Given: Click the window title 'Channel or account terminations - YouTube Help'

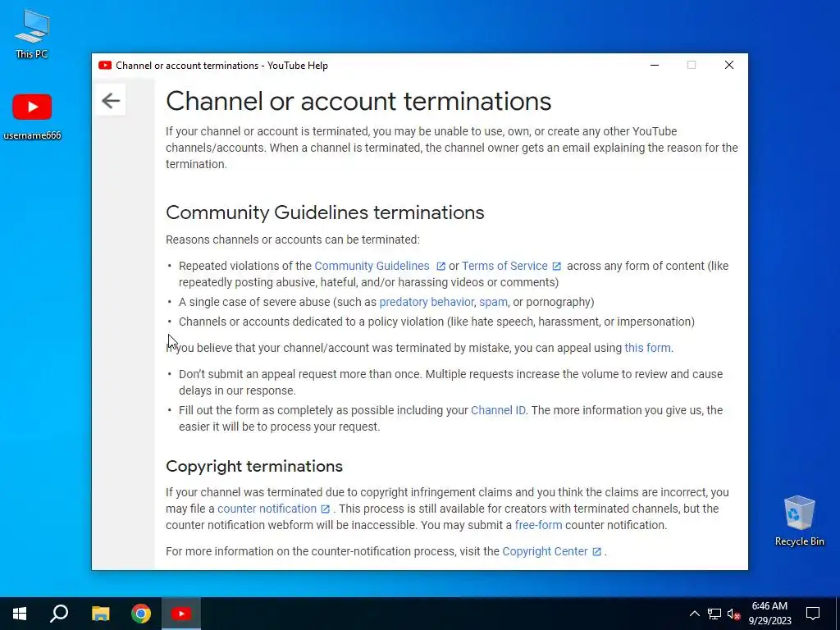Looking at the screenshot, I should point(221,66).
